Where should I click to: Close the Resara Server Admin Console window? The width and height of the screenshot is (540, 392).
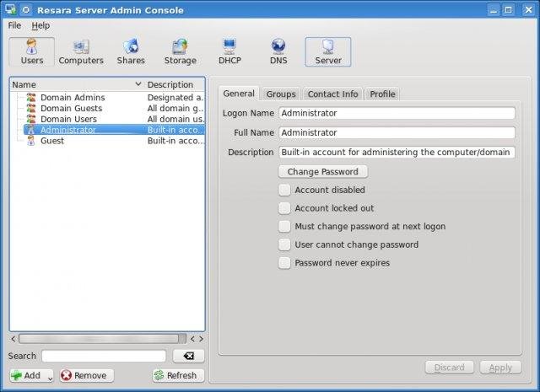pyautogui.click(x=528, y=9)
